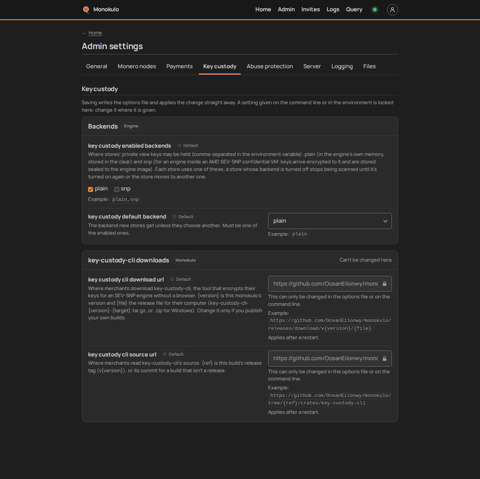Uncheck the plain backend checkbox
This screenshot has width=480, height=479.
(x=90, y=189)
